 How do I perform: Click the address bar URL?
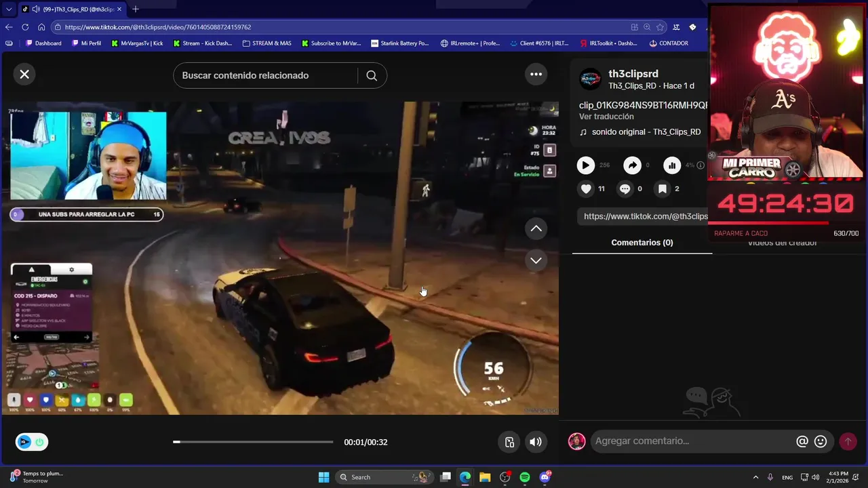point(159,27)
